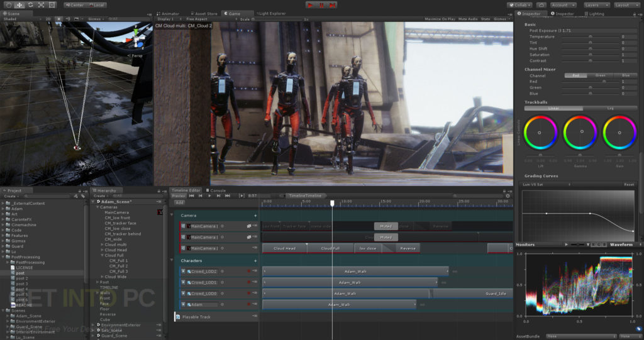Image resolution: width=644 pixels, height=340 pixels.
Task: Click the Timeline play button
Action: tap(209, 195)
